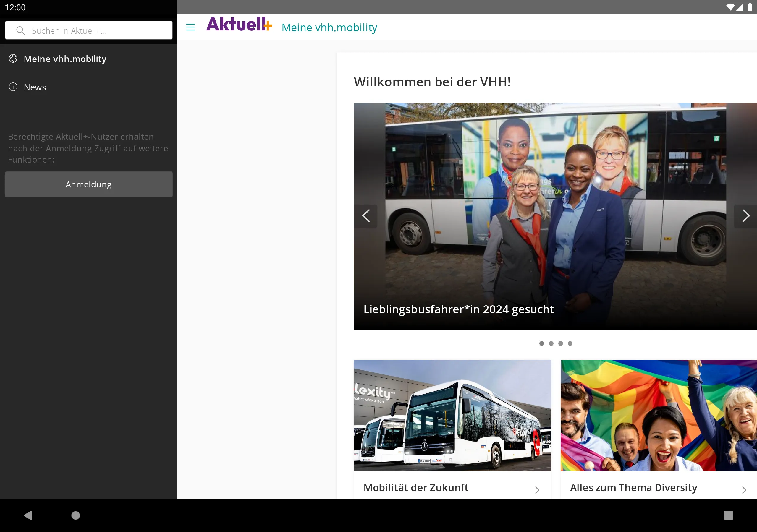Click the Wi-Fi status icon
The width and height of the screenshot is (757, 532).
click(x=730, y=7)
